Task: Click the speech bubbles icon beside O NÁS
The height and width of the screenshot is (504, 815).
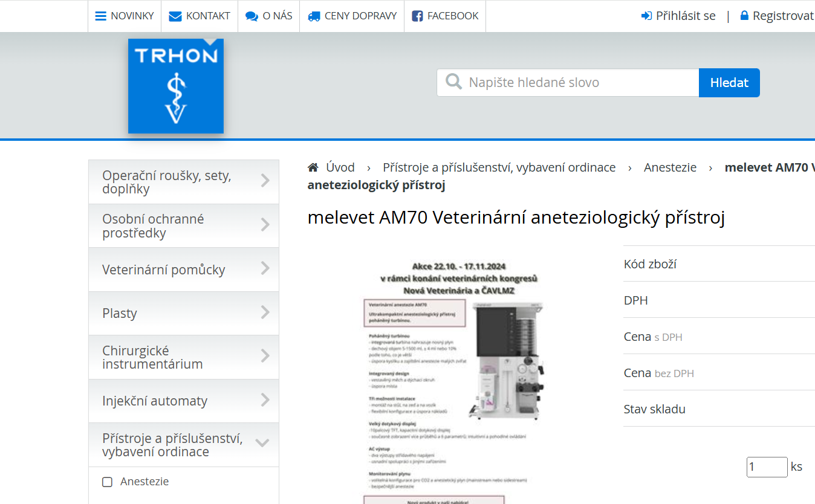Action: [252, 16]
